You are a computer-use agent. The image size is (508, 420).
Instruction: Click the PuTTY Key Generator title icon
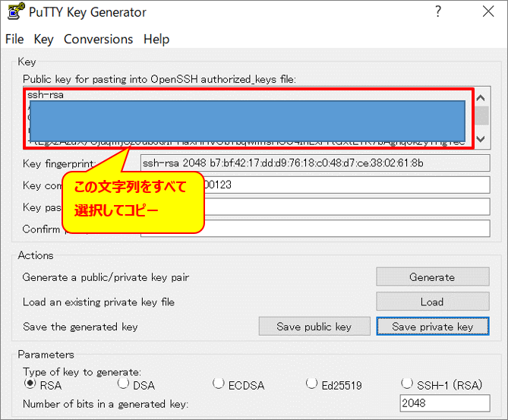pos(16,11)
